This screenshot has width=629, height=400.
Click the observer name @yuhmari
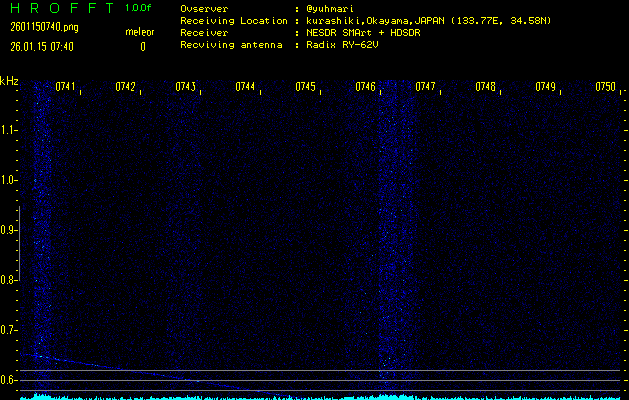click(329, 9)
